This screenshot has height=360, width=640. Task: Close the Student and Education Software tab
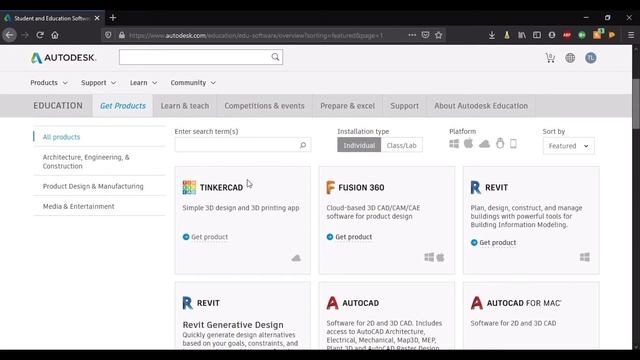[97, 18]
